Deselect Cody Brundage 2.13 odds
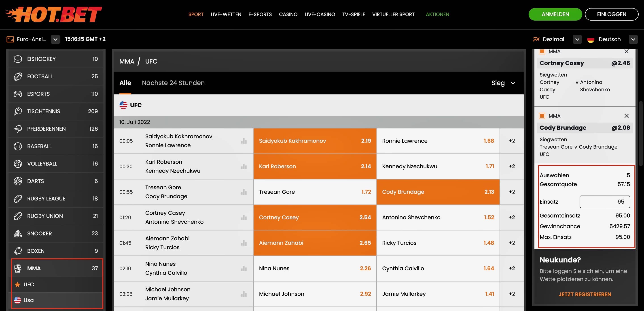 point(438,192)
